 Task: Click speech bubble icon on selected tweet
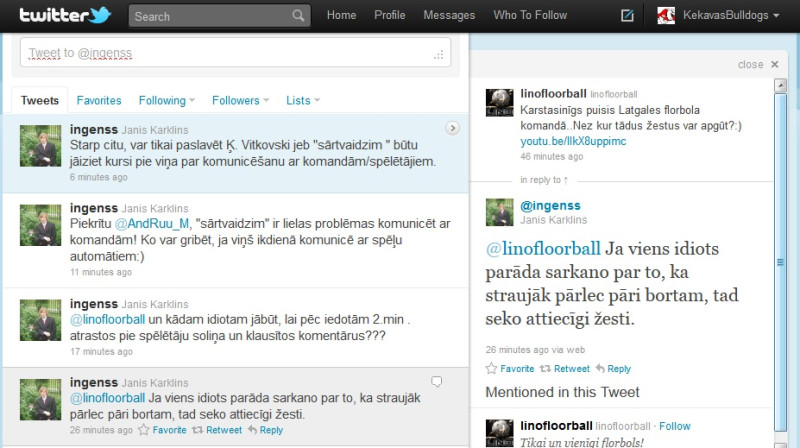pyautogui.click(x=437, y=382)
